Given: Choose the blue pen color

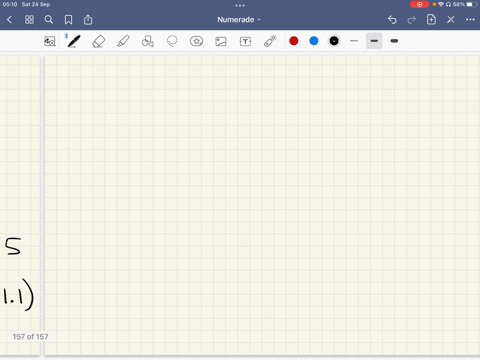Looking at the screenshot, I should pyautogui.click(x=314, y=41).
